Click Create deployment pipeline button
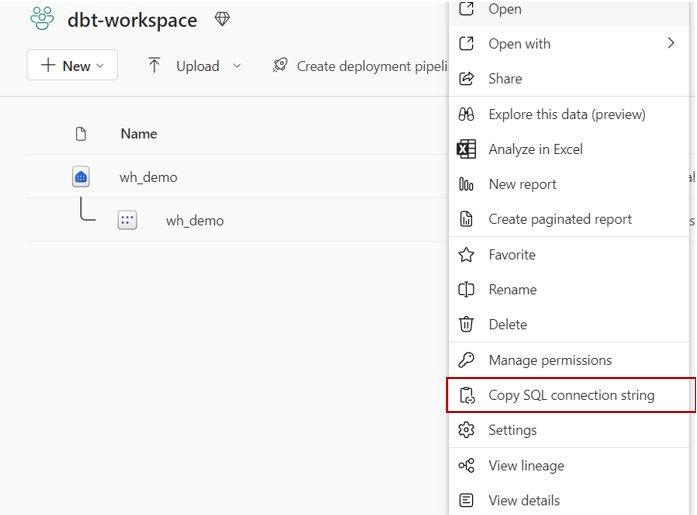The width and height of the screenshot is (697, 515). (360, 66)
